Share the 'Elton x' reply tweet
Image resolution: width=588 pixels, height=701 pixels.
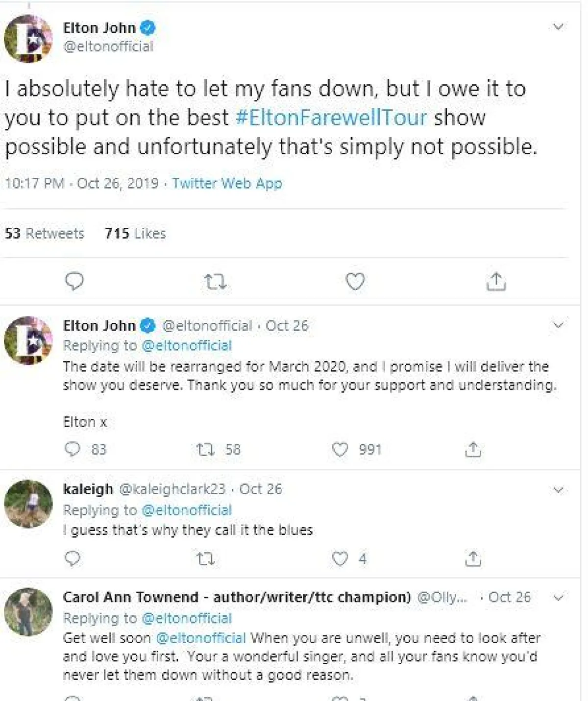(x=473, y=449)
